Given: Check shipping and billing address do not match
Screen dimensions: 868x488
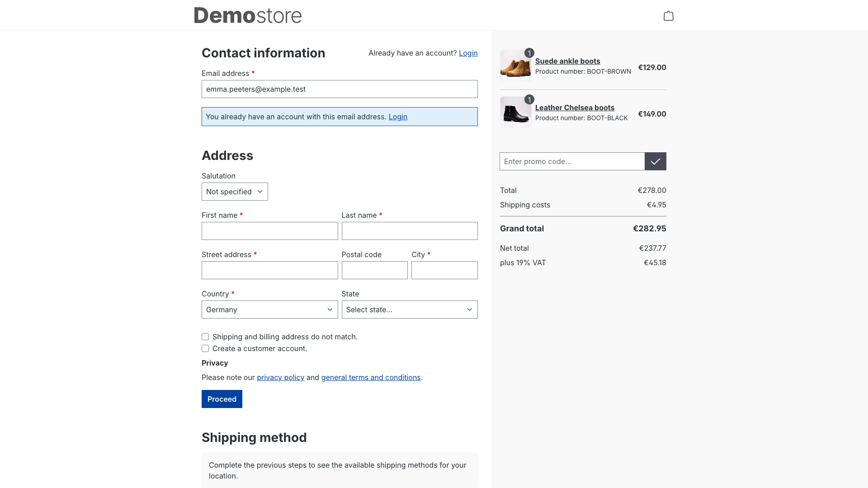Looking at the screenshot, I should click(x=205, y=337).
